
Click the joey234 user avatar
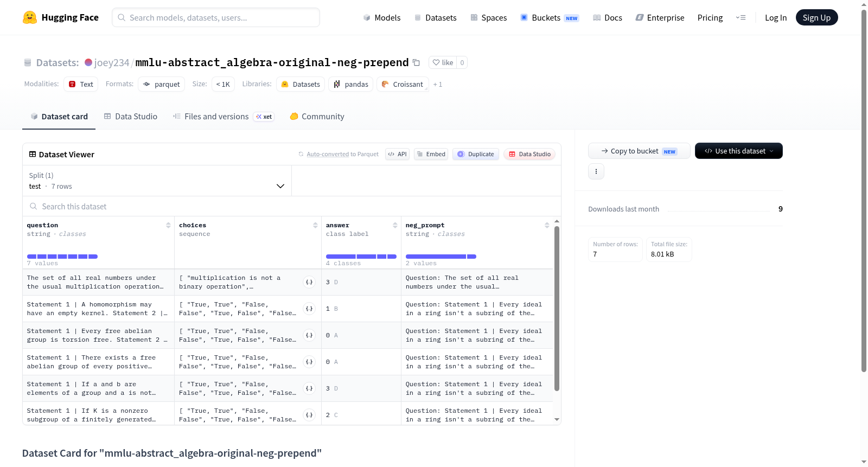coord(88,62)
